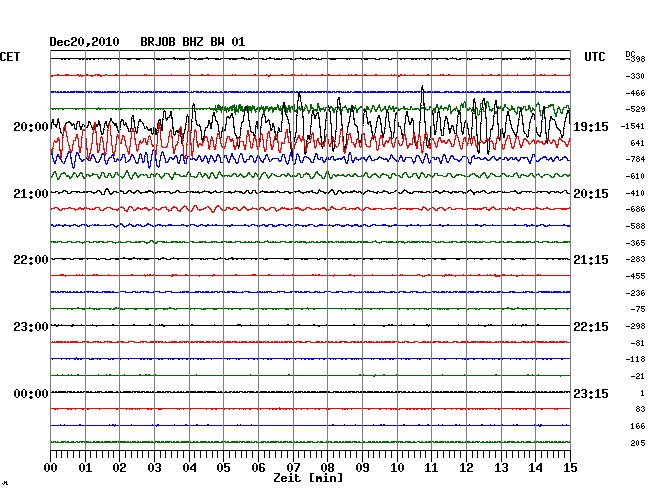Click the DC offset value "-784"
The width and height of the screenshot is (650, 494).
pyautogui.click(x=635, y=159)
